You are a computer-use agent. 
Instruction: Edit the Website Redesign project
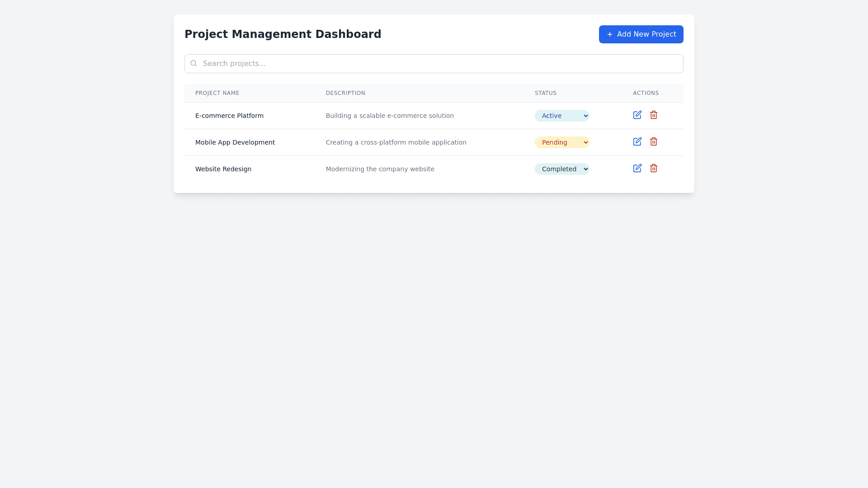pyautogui.click(x=637, y=169)
